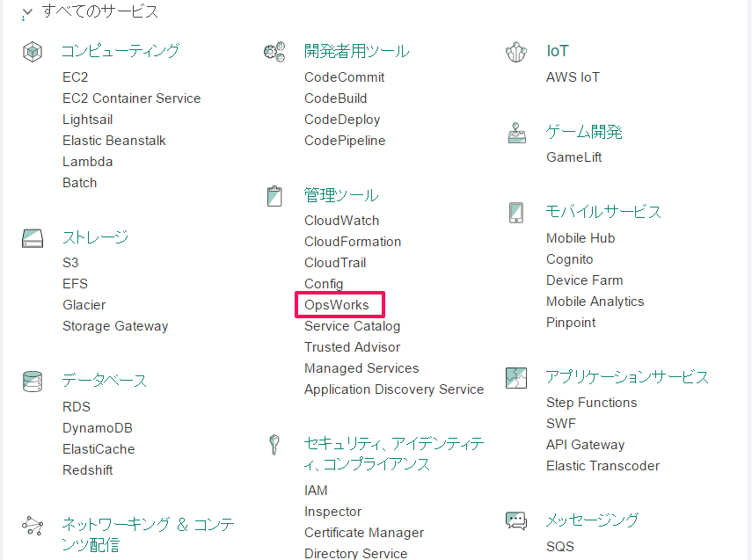The width and height of the screenshot is (752, 560).
Task: Open the S3 service
Action: [70, 263]
